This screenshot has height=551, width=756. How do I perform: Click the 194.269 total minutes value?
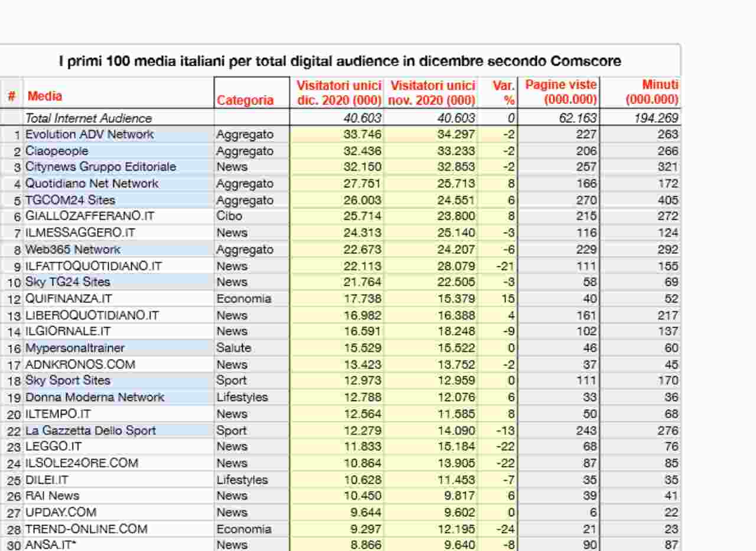[x=656, y=118]
